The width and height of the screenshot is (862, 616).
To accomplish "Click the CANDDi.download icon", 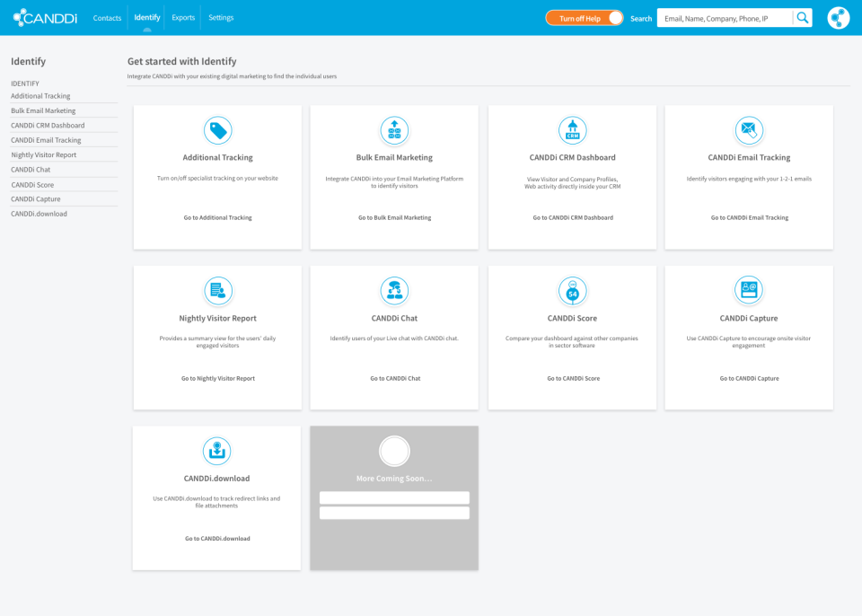I will tap(216, 451).
